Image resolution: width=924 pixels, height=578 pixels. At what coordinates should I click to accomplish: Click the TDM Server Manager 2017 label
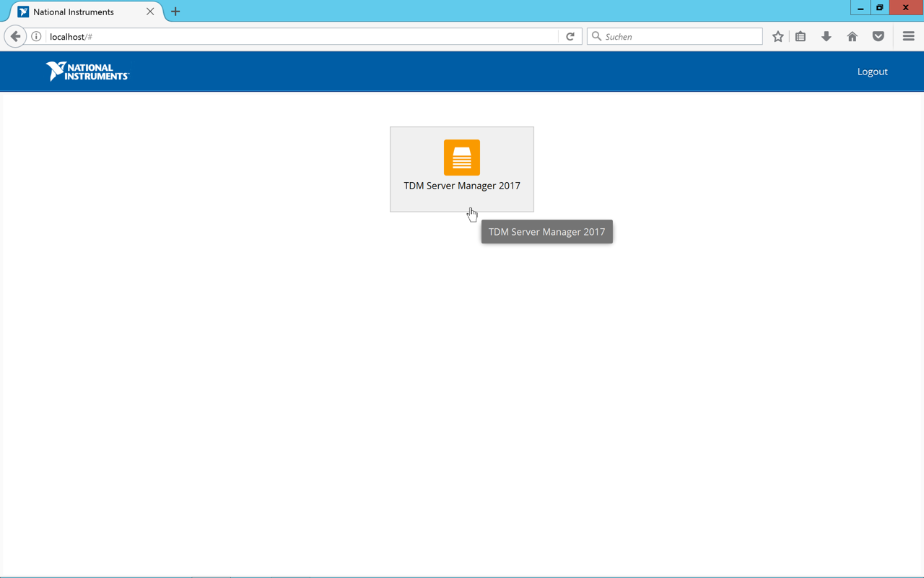click(461, 186)
